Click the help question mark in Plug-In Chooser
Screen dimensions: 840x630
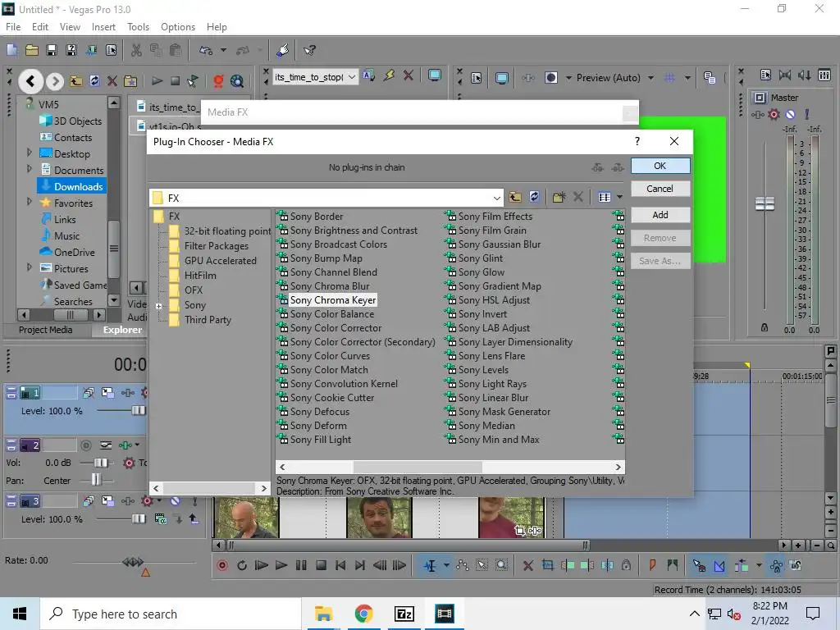tap(637, 141)
